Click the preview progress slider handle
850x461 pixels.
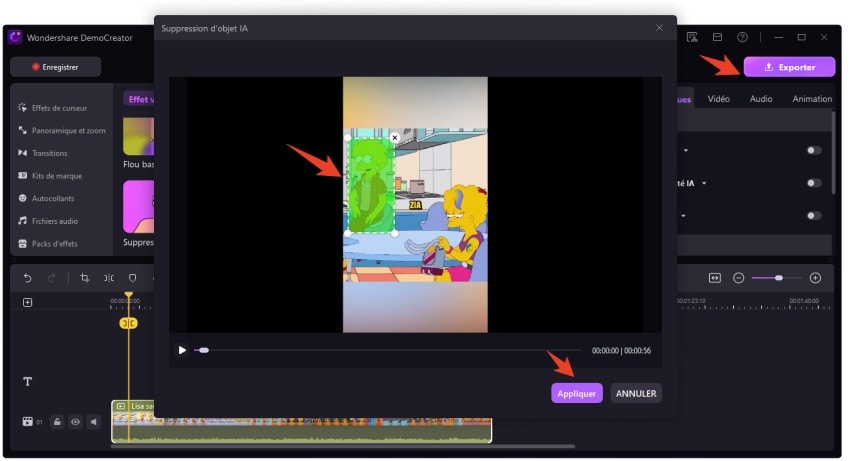click(x=204, y=350)
